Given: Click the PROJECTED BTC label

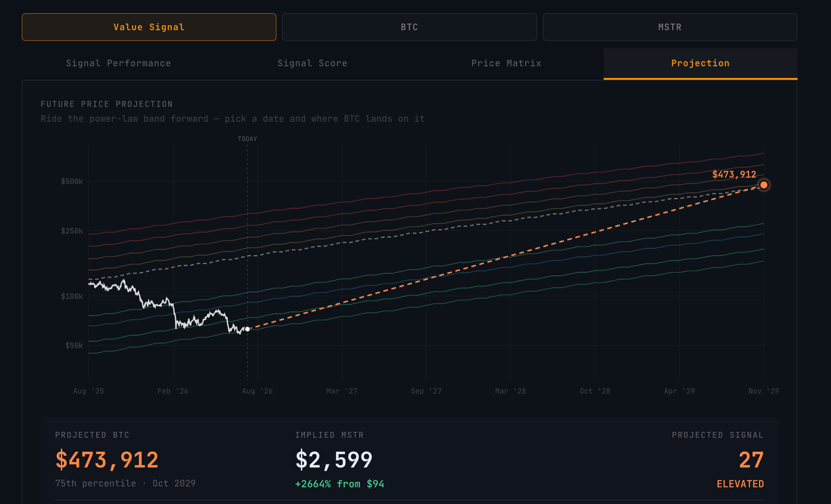Looking at the screenshot, I should tap(92, 435).
